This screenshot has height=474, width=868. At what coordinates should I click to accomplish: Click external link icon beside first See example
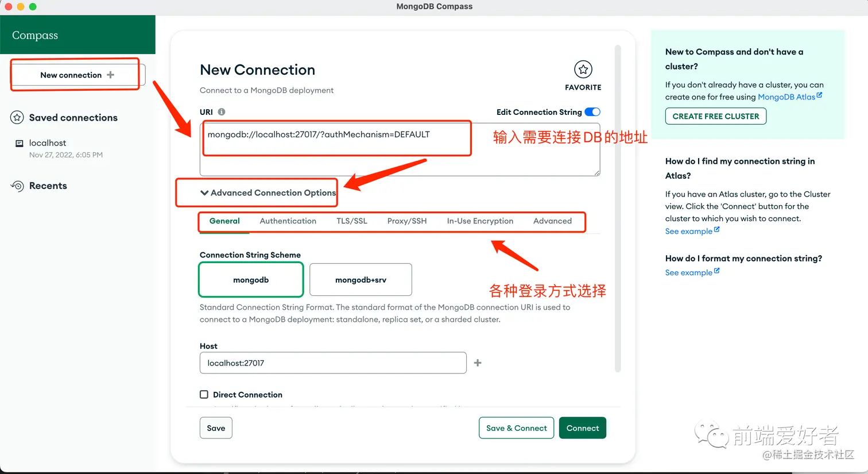[716, 230]
